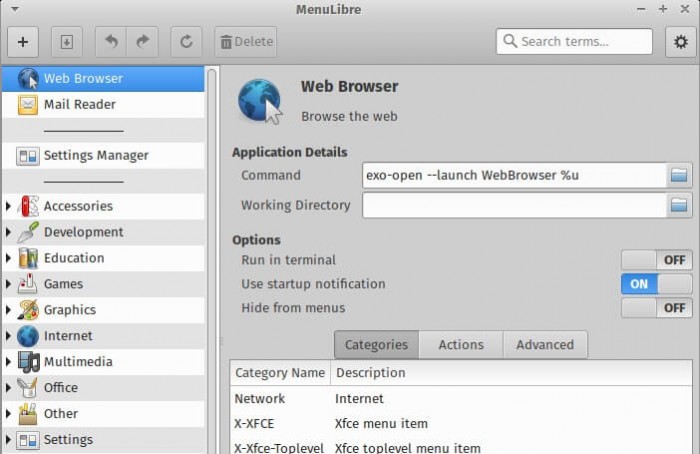Click the Xfce menu item description

pyautogui.click(x=381, y=423)
